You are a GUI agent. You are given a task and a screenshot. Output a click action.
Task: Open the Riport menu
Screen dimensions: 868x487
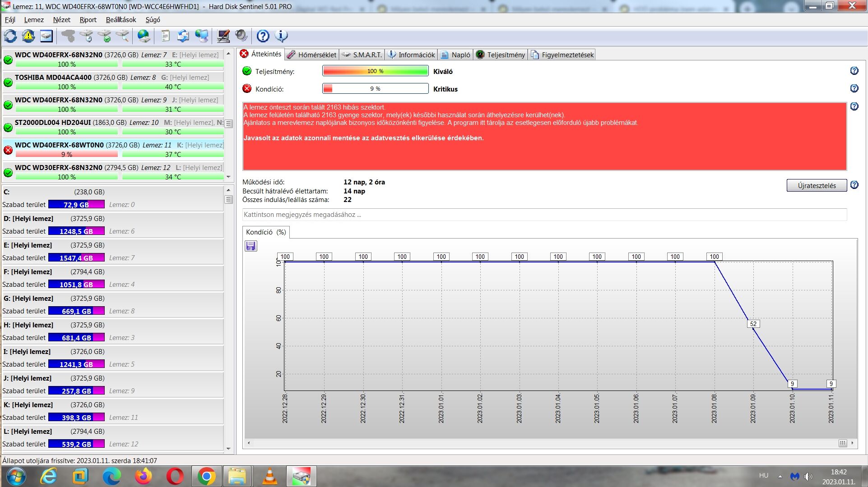[x=88, y=20]
